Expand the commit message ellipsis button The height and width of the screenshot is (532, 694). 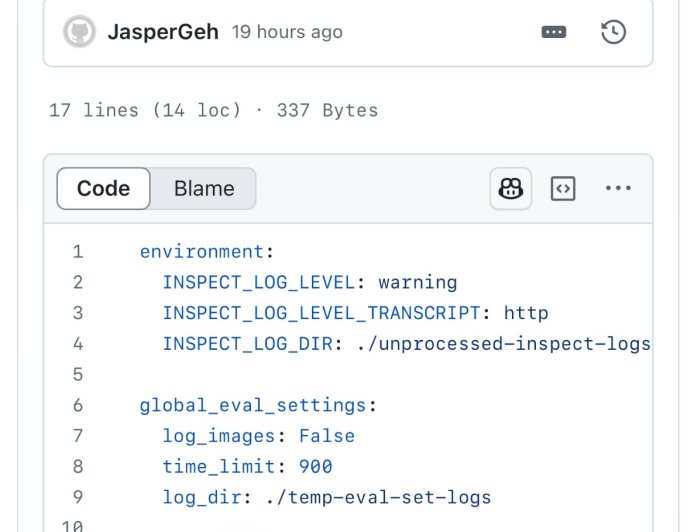pyautogui.click(x=554, y=32)
